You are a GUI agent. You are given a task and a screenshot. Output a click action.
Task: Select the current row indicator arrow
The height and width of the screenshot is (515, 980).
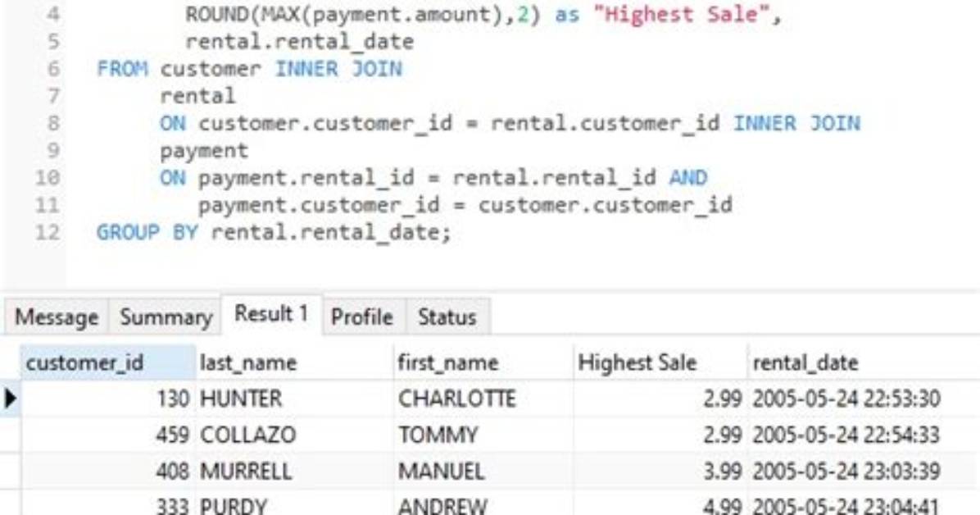click(x=10, y=399)
